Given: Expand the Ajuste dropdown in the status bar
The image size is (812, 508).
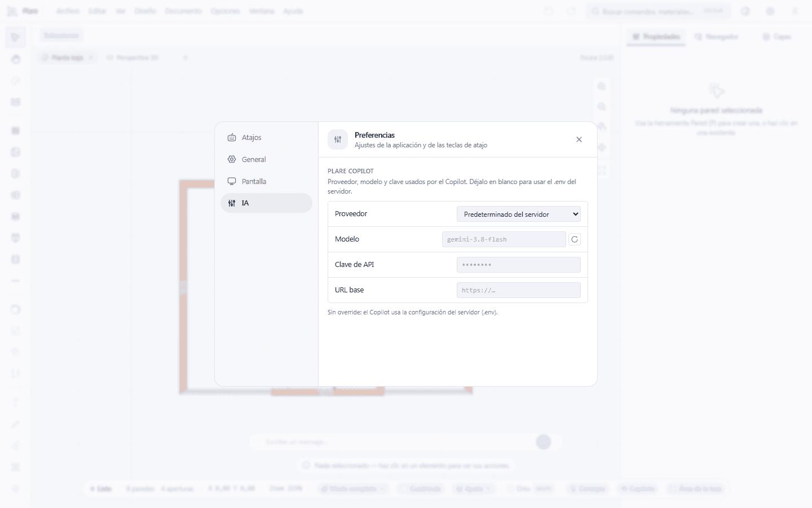Looking at the screenshot, I should (x=474, y=489).
